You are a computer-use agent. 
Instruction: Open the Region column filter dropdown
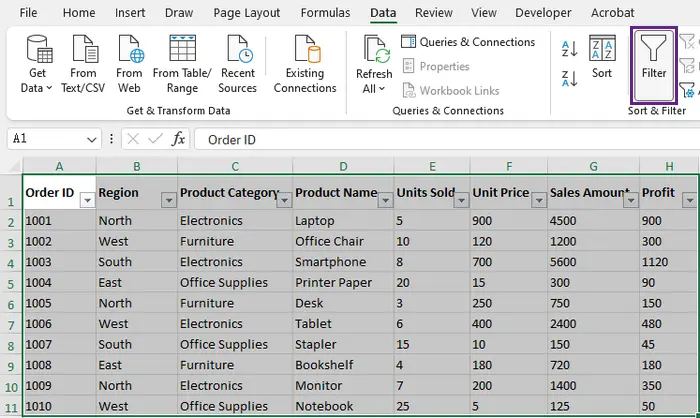coord(168,200)
